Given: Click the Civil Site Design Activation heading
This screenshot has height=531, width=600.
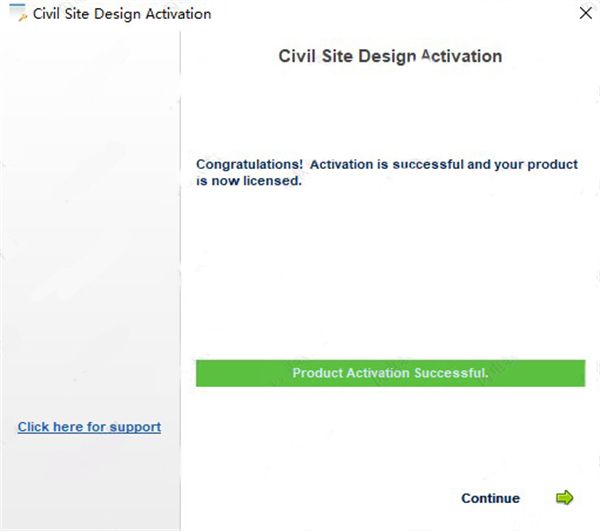Looking at the screenshot, I should pyautogui.click(x=390, y=56).
